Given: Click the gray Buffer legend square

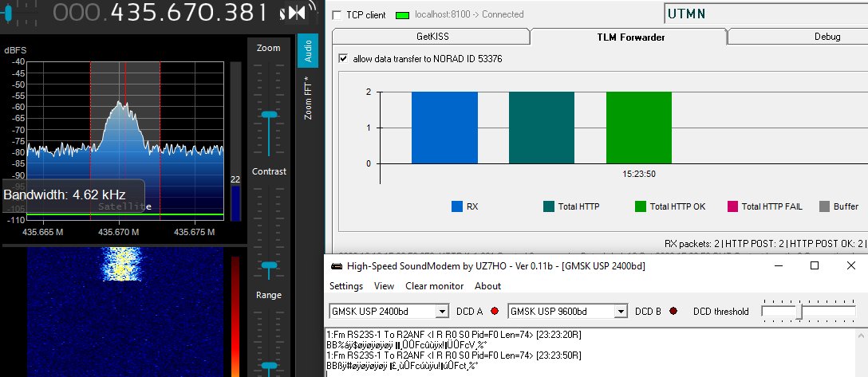Looking at the screenshot, I should click(824, 206).
